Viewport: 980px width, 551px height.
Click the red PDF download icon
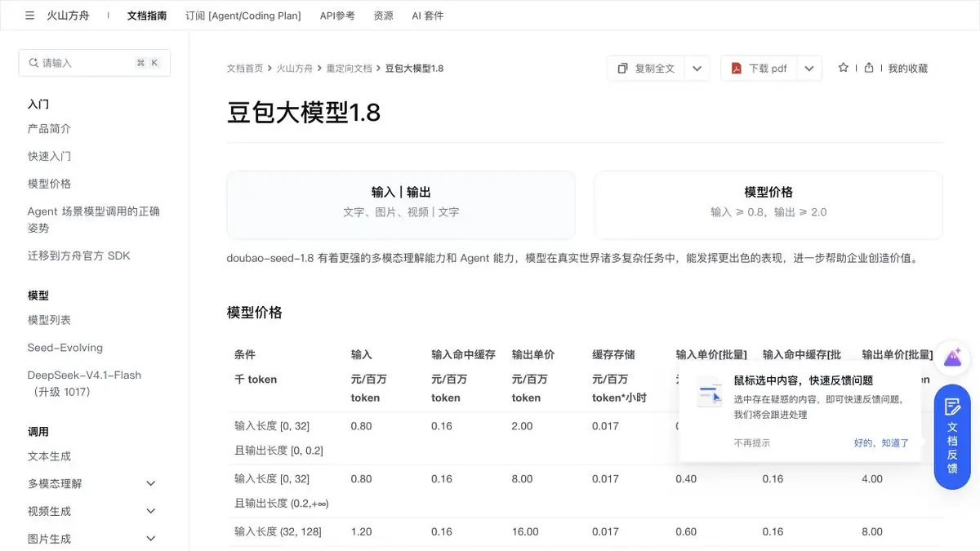click(x=736, y=69)
